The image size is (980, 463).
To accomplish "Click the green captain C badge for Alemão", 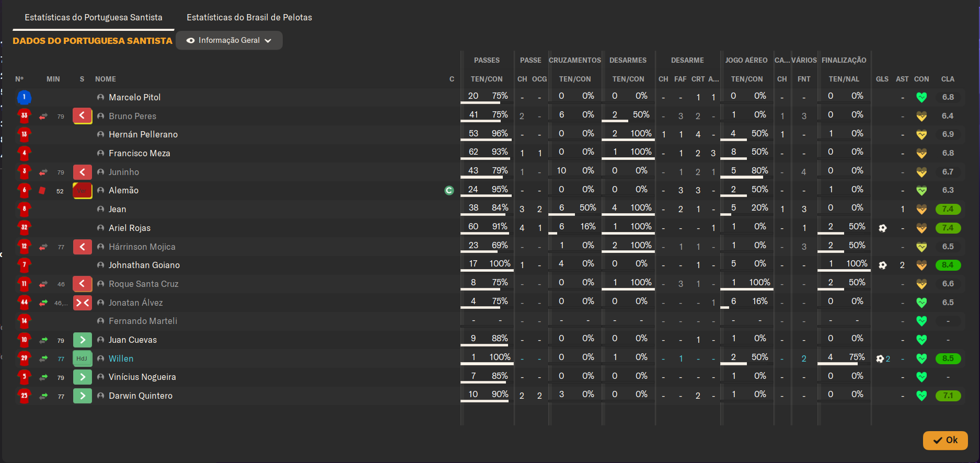I will 449,191.
